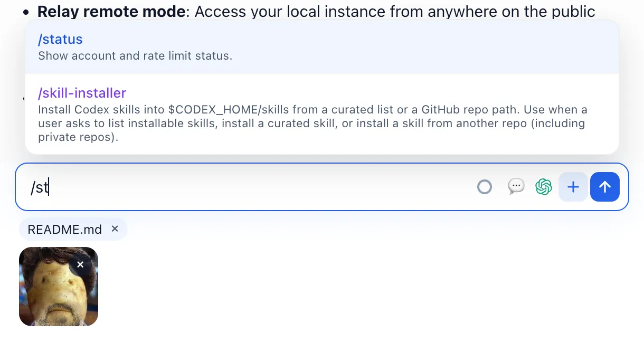Click the speech bubble icon in composer
This screenshot has height=342, width=644.
(x=516, y=186)
